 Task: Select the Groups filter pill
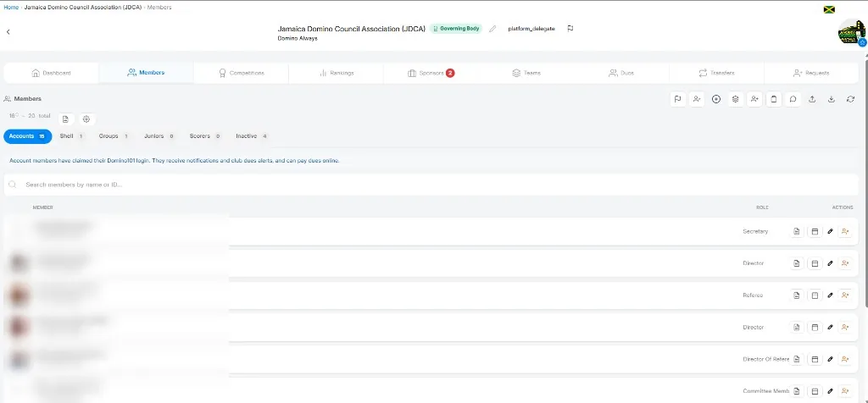114,136
